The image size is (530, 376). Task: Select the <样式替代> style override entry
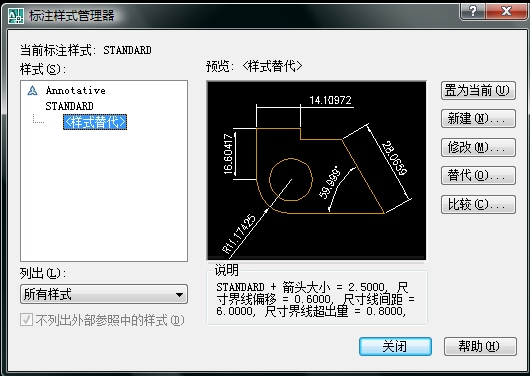tap(95, 122)
